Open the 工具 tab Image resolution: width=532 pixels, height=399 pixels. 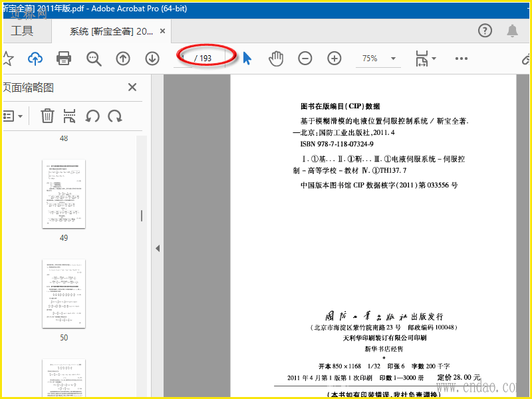pos(23,31)
